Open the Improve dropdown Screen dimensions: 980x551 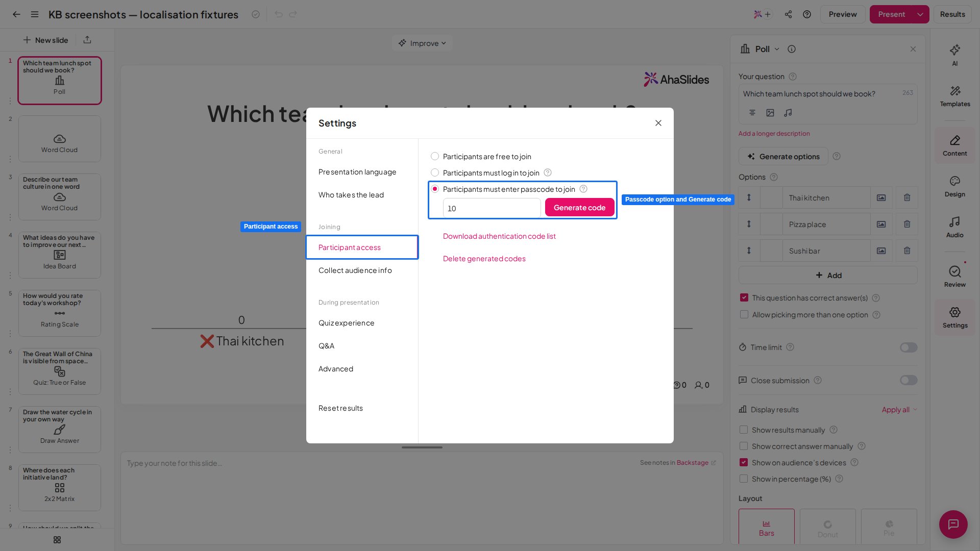coord(423,43)
